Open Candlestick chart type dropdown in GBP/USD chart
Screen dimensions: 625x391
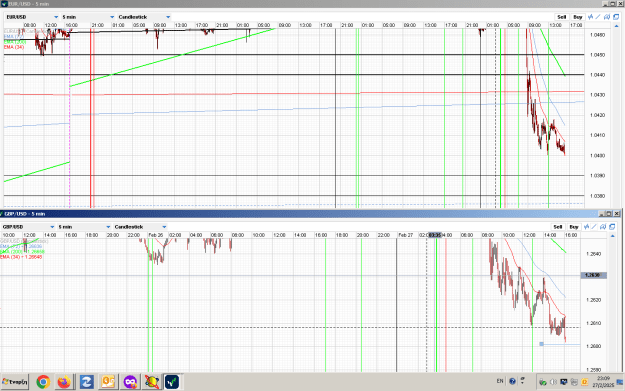pos(140,227)
